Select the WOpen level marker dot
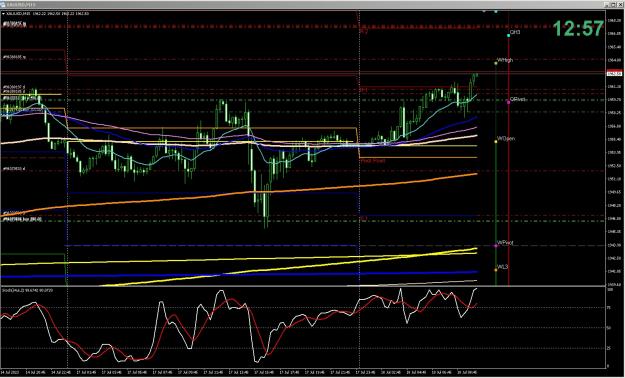 496,142
